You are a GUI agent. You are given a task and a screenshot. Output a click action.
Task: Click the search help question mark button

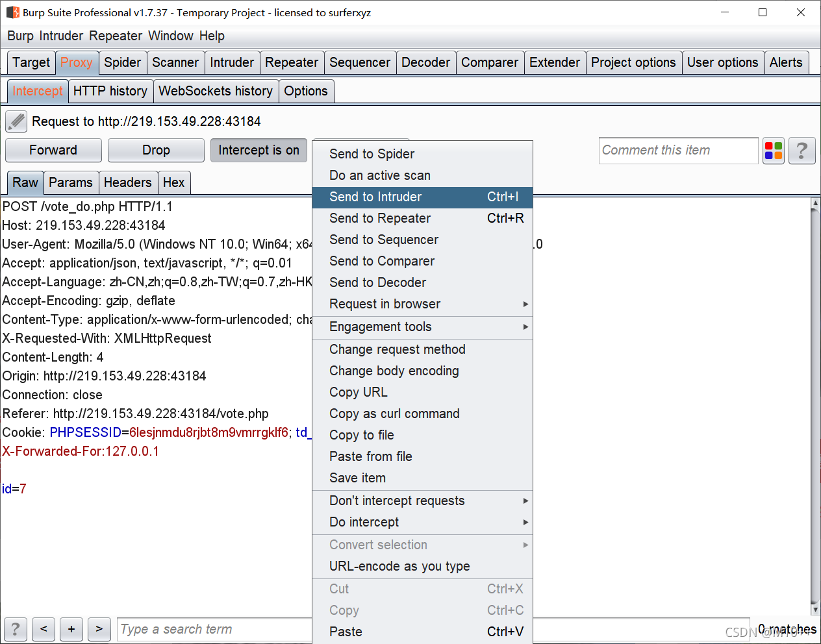(16, 629)
